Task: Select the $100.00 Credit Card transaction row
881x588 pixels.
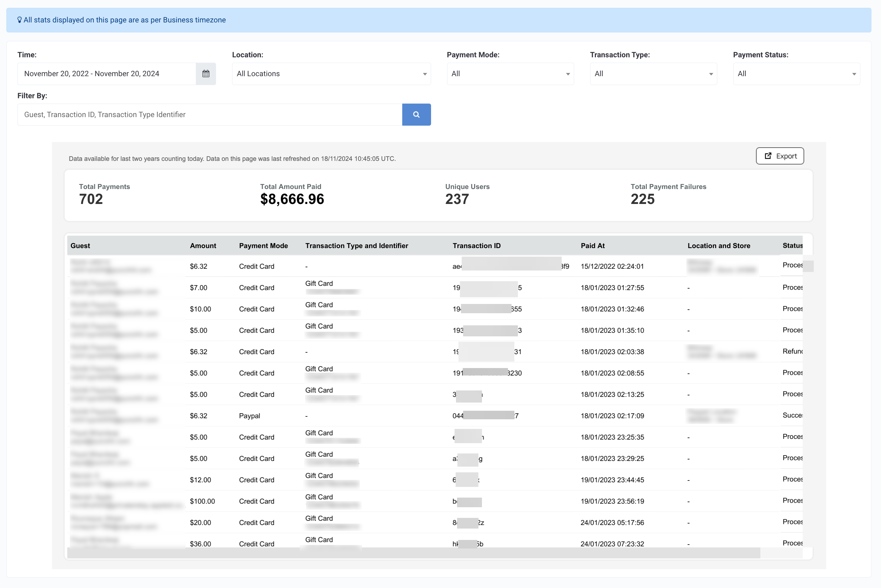Action: click(x=435, y=501)
